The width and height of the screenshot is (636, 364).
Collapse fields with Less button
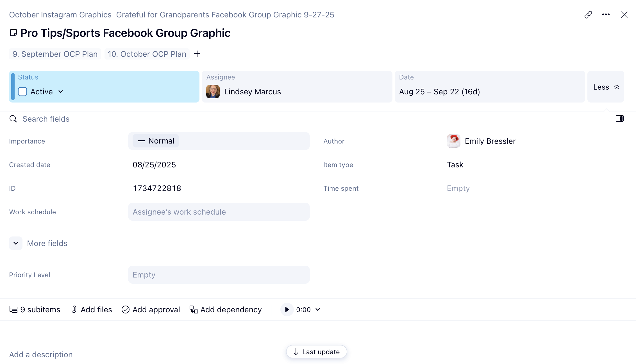point(606,87)
